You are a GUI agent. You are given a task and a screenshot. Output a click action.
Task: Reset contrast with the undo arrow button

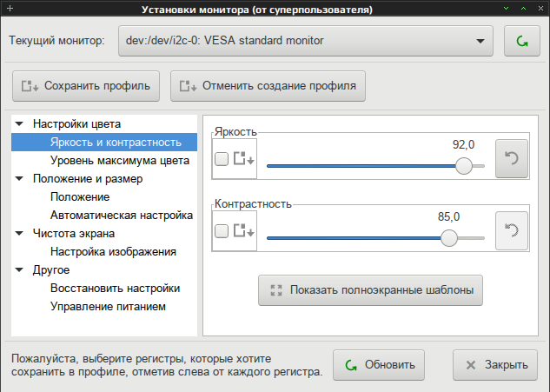pos(512,230)
